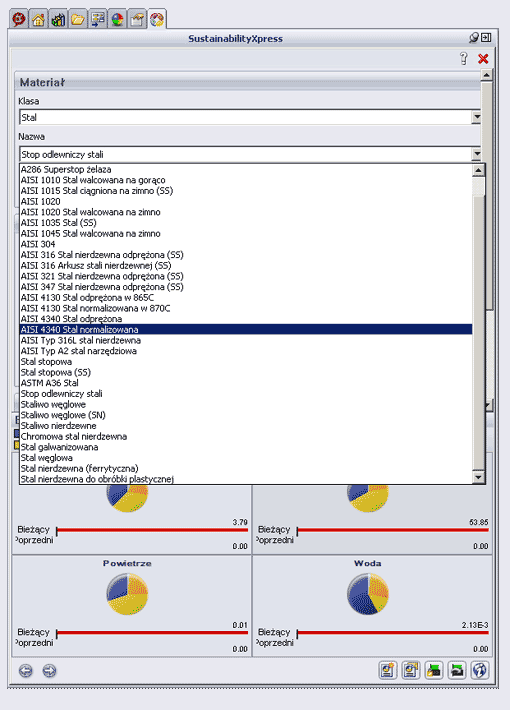Viewport: 510px width, 710px height.
Task: Click the material list's up scroll arrow
Action: pyautogui.click(x=478, y=171)
